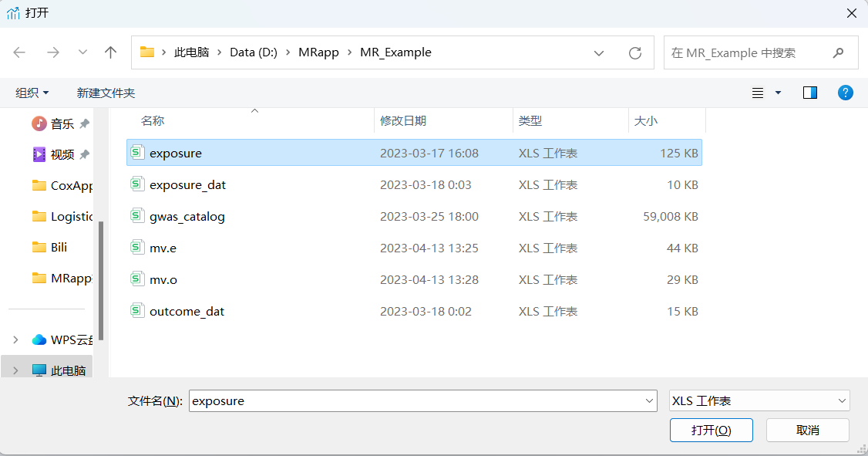868x456 pixels.
Task: Click the up one level arrow
Action: point(110,52)
